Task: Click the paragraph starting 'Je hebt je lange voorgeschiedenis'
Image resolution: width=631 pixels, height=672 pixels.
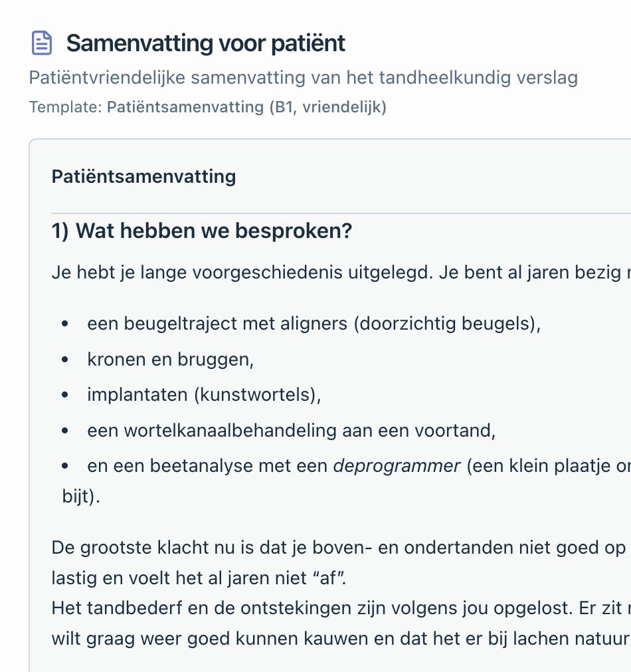Action: click(x=341, y=273)
